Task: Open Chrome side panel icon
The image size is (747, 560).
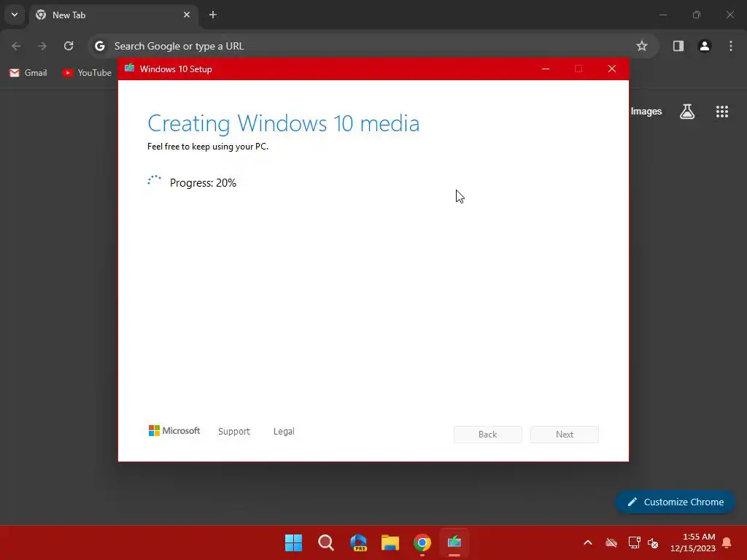Action: point(678,46)
